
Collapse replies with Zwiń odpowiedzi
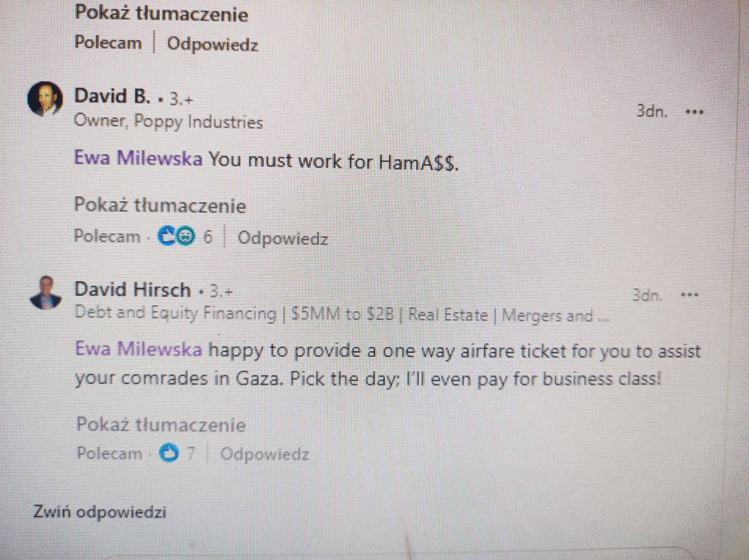coord(99,511)
